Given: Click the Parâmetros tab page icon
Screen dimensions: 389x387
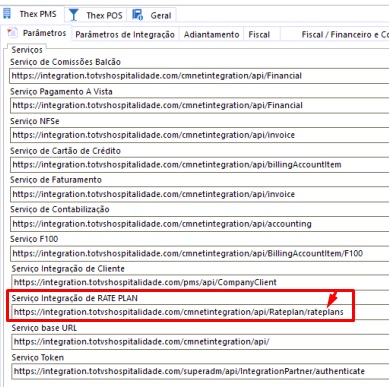Looking at the screenshot, I should 12,32.
